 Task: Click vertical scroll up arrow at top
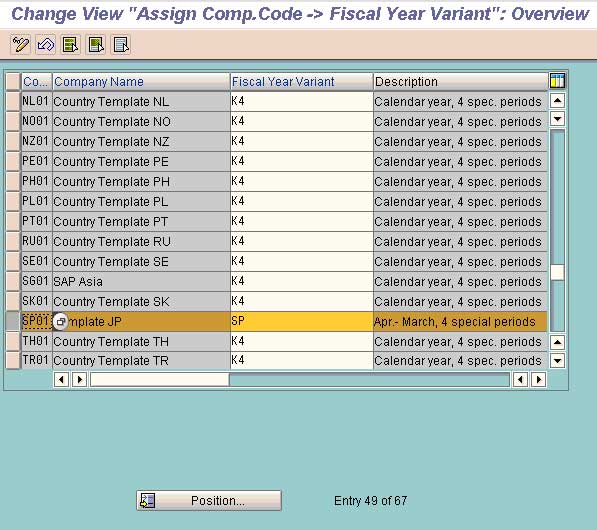pos(557,101)
